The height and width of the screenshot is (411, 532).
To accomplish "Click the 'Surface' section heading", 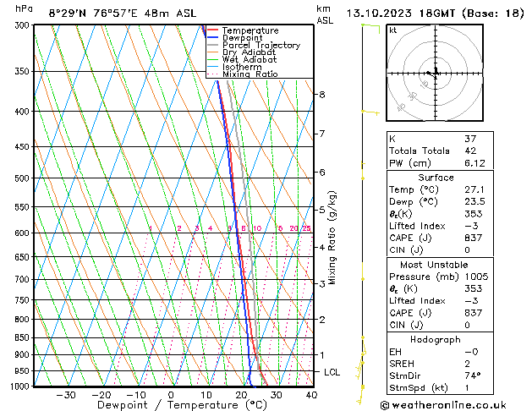I will [436, 178].
